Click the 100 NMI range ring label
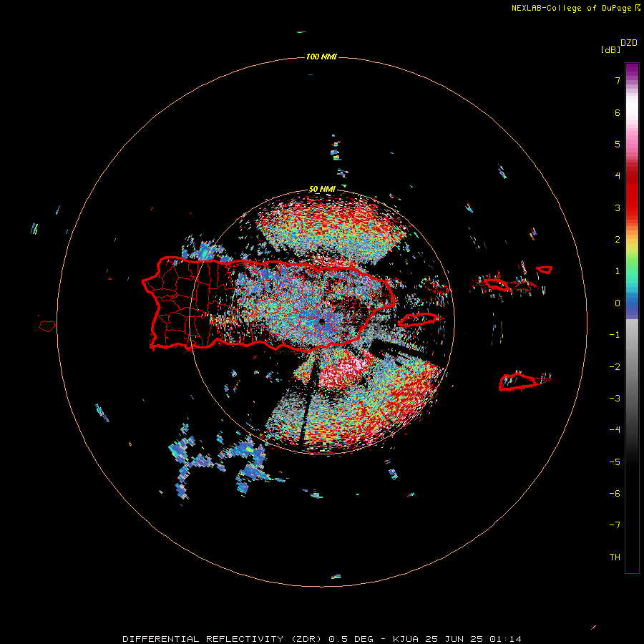Image resolution: width=644 pixels, height=644 pixels. coord(321,57)
